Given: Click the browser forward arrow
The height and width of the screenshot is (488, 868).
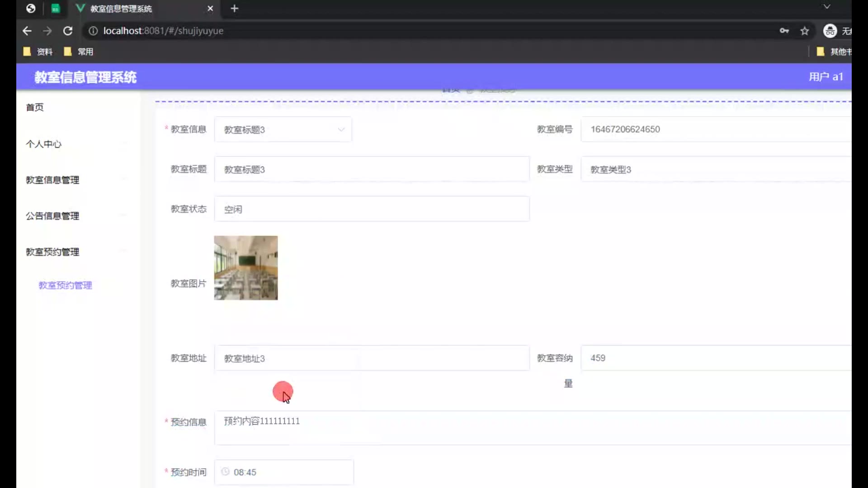Looking at the screenshot, I should click(x=47, y=31).
